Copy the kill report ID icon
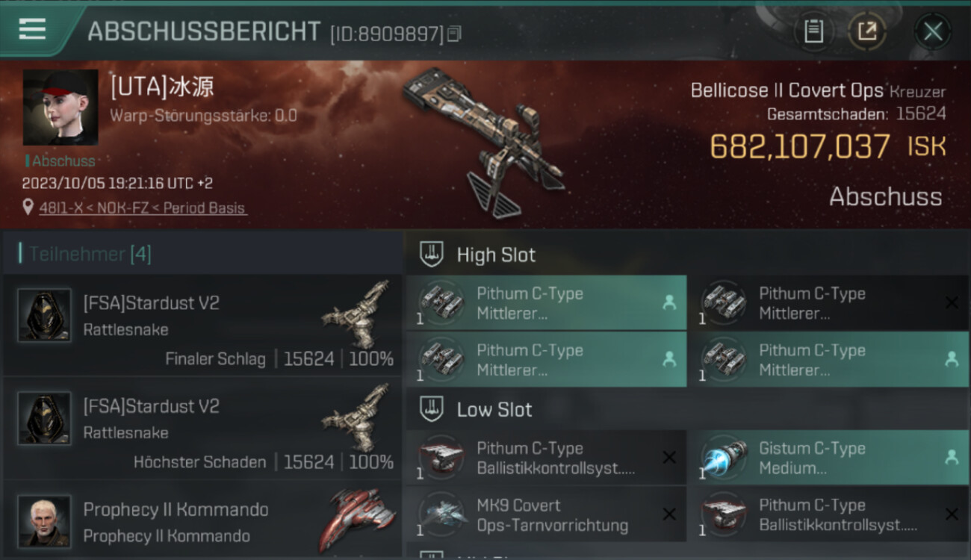The height and width of the screenshot is (560, 971). [454, 34]
